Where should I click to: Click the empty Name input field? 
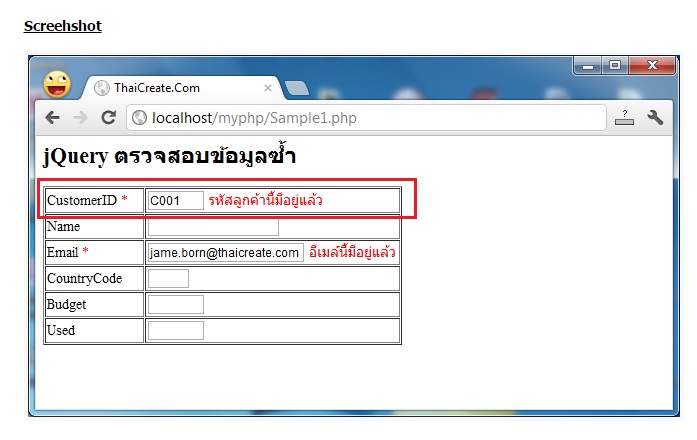(213, 227)
